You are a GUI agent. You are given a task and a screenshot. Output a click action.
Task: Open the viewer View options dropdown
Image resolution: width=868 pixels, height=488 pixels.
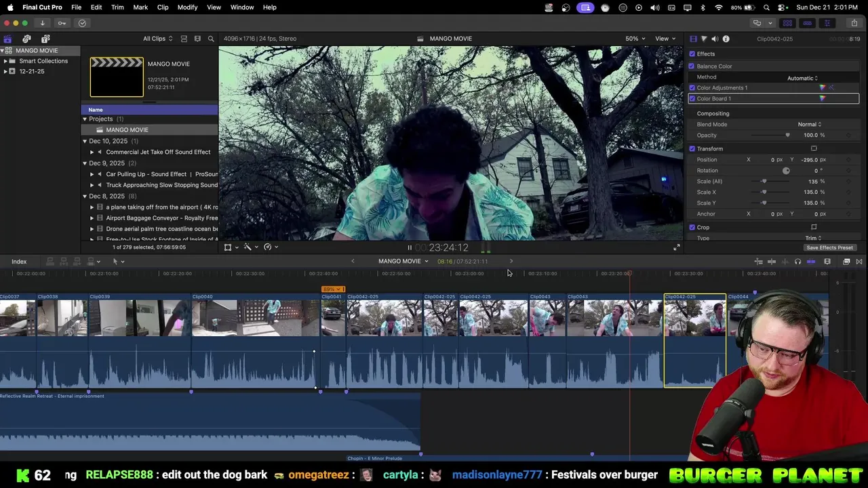(x=665, y=39)
